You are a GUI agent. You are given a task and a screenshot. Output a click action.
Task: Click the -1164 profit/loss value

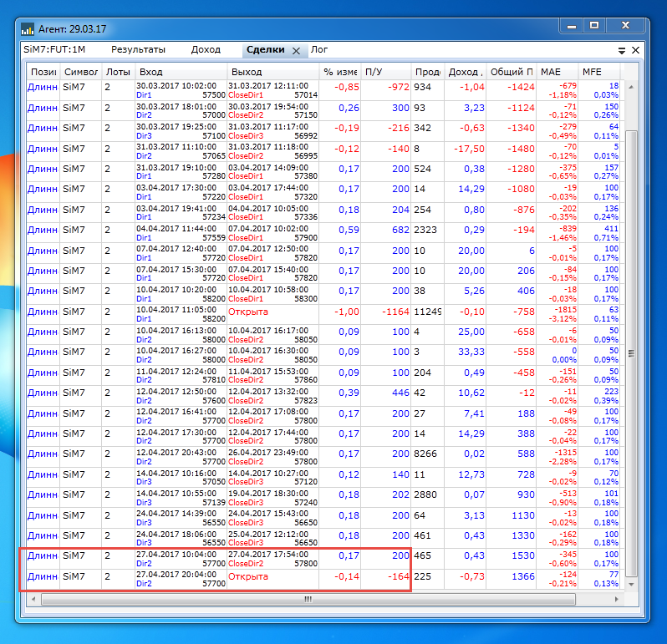pos(395,312)
